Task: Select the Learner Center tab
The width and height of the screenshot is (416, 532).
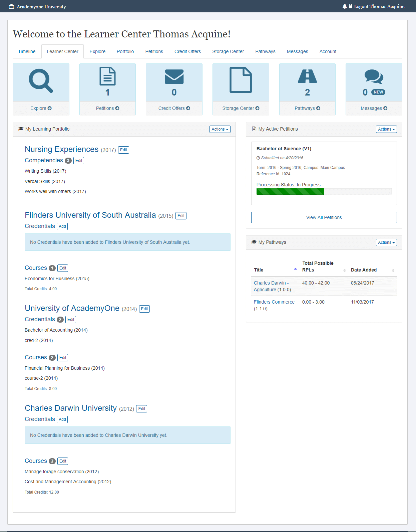Action: (x=62, y=51)
